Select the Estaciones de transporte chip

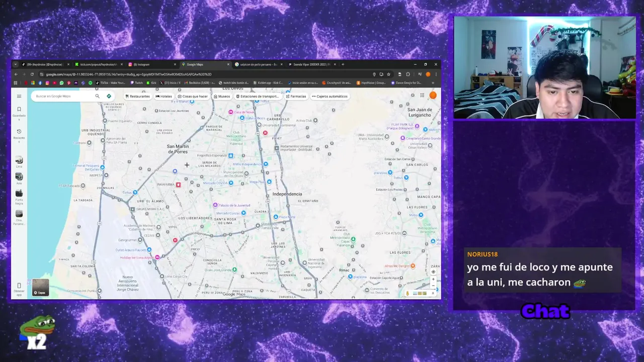258,96
